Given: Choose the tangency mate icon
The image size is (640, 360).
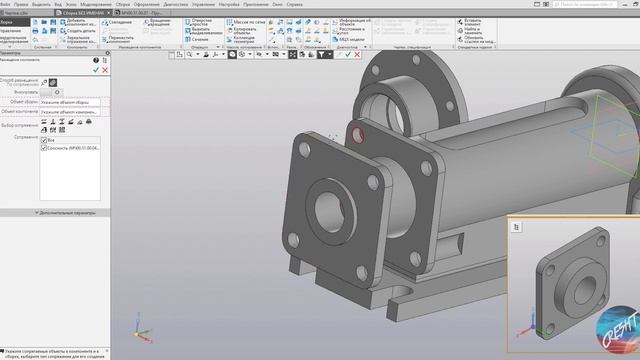Looking at the screenshot, I should point(80,122).
